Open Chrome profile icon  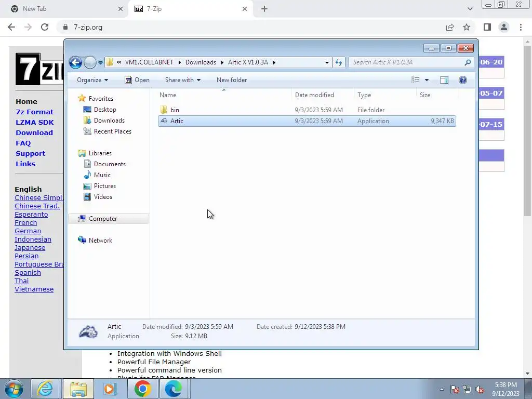click(x=504, y=28)
